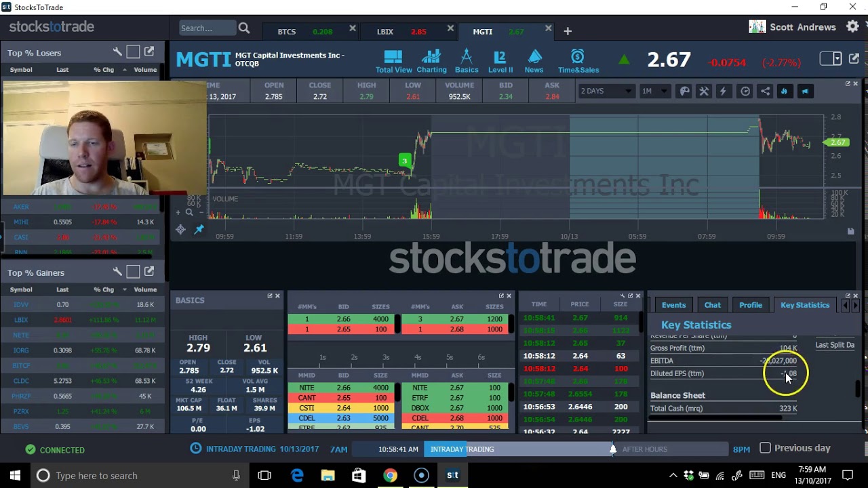Image resolution: width=868 pixels, height=488 pixels.
Task: Open Microsoft Edge from taskbar
Action: coord(297,475)
